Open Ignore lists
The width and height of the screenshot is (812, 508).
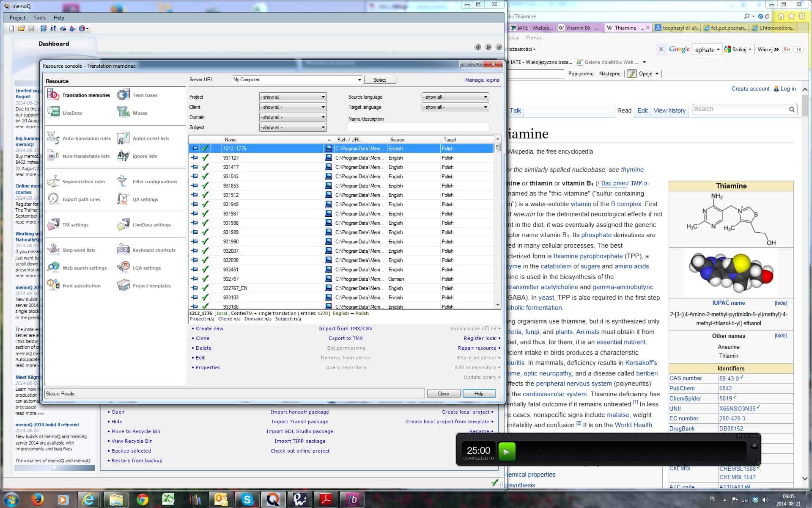(x=137, y=156)
